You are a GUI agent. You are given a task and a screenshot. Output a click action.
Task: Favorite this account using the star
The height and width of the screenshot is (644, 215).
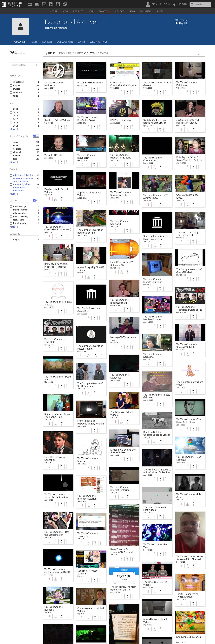[x=177, y=20]
